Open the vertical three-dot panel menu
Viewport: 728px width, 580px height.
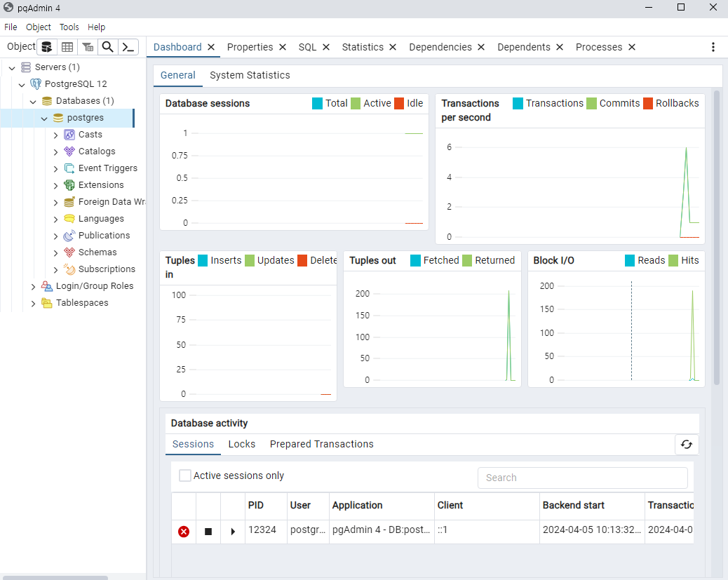(x=713, y=47)
